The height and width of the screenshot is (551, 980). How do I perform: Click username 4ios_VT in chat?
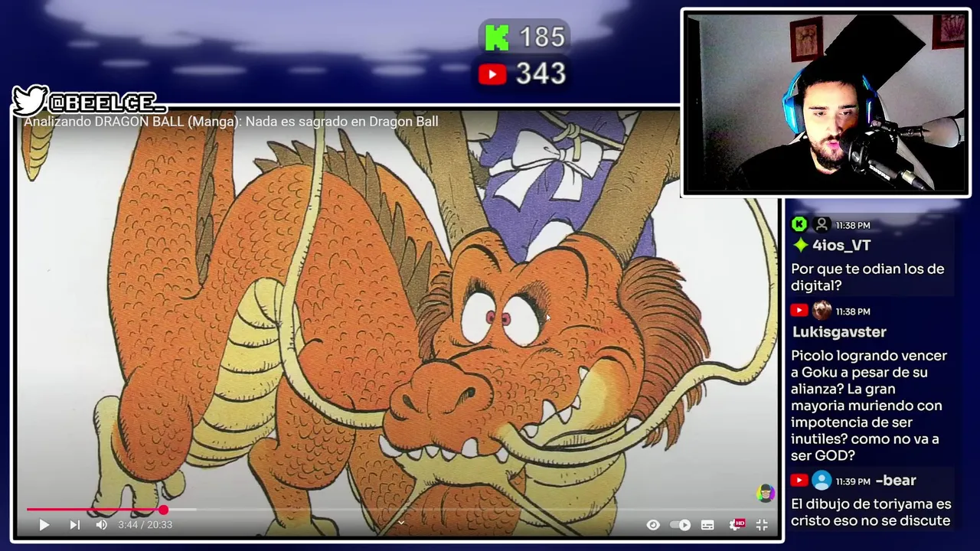pyautogui.click(x=841, y=246)
